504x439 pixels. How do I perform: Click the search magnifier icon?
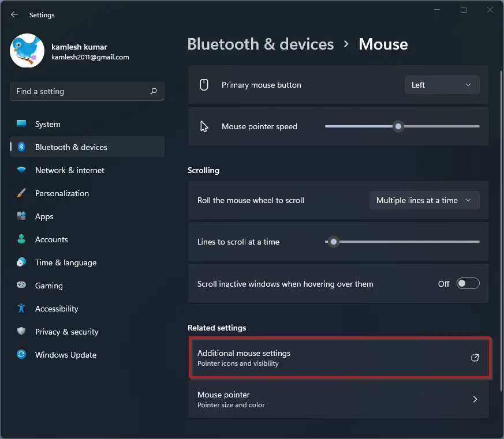154,91
